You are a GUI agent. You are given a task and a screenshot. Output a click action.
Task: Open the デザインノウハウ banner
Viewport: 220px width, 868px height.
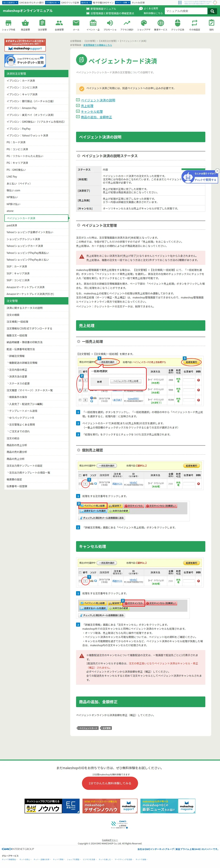tap(110, 806)
